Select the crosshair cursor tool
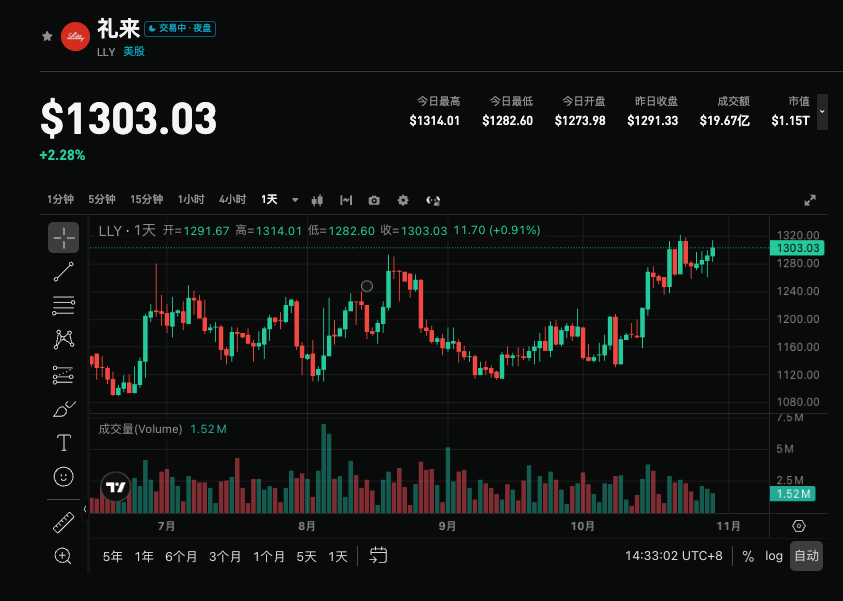The height and width of the screenshot is (601, 843). 63,237
